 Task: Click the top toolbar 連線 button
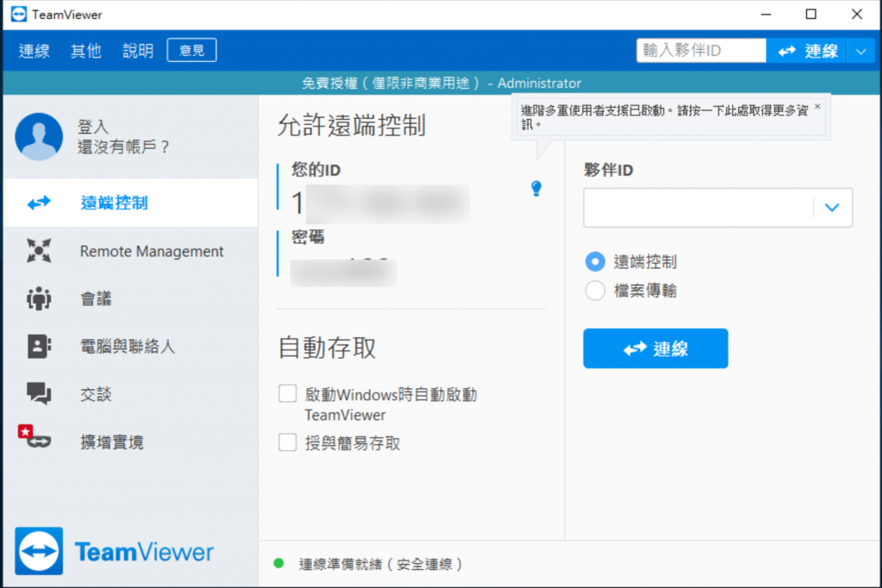(x=806, y=51)
